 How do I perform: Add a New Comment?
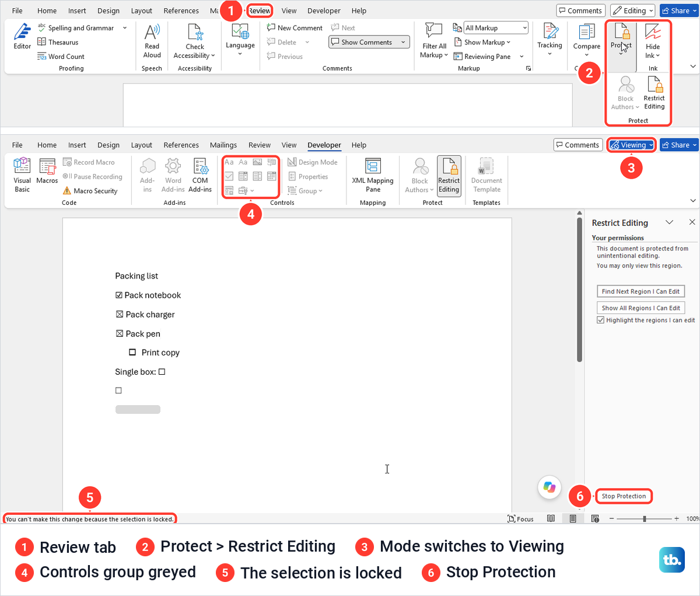(x=295, y=27)
